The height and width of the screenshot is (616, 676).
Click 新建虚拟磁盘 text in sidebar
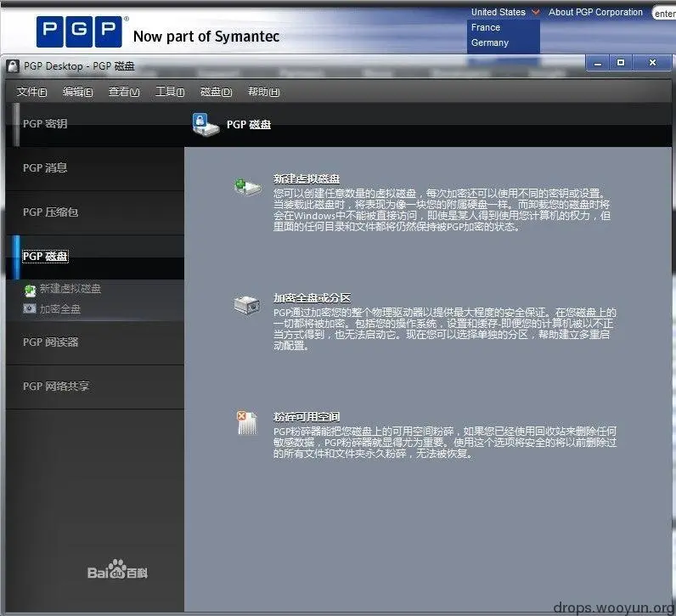70,289
